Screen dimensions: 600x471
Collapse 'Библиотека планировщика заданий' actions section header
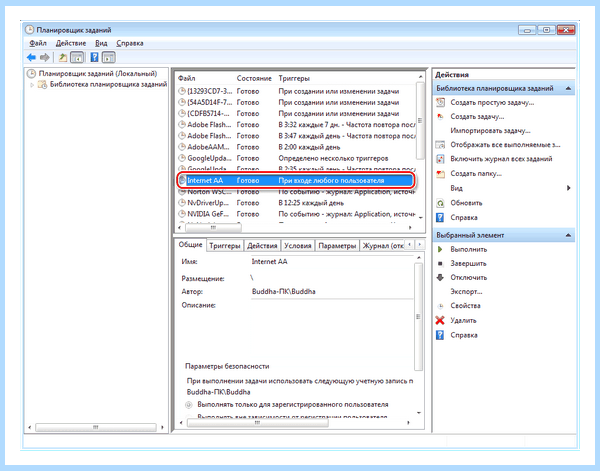point(568,88)
